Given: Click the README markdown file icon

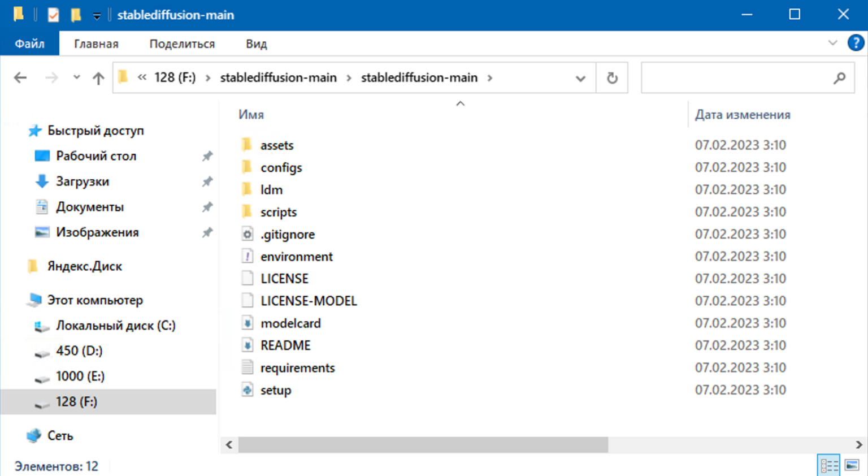Looking at the screenshot, I should tap(247, 345).
